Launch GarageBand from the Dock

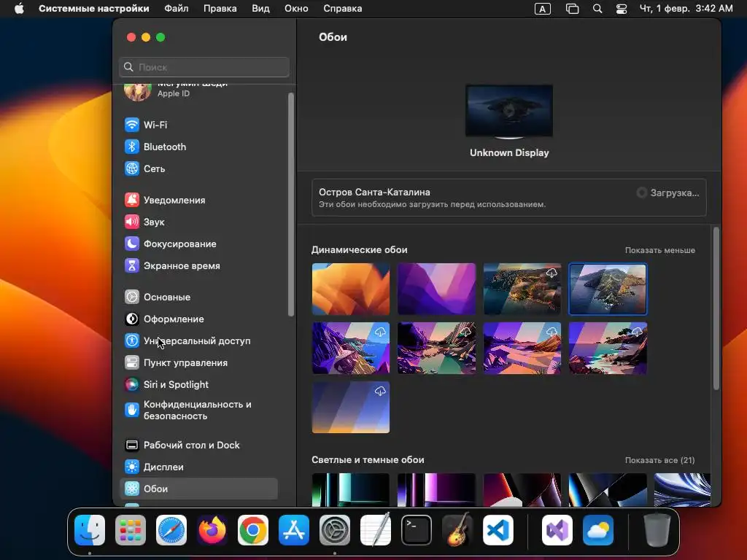click(457, 530)
